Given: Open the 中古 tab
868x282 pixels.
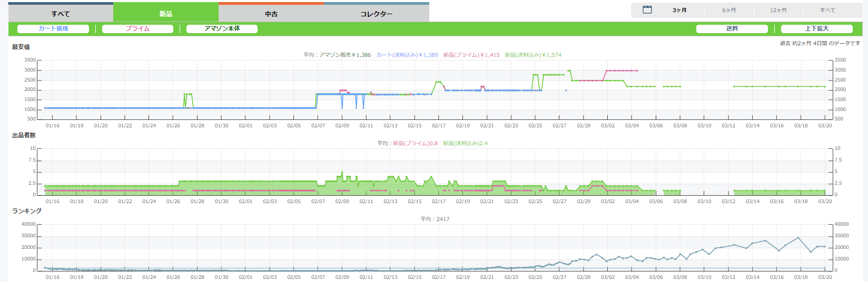Looking at the screenshot, I should tap(271, 14).
